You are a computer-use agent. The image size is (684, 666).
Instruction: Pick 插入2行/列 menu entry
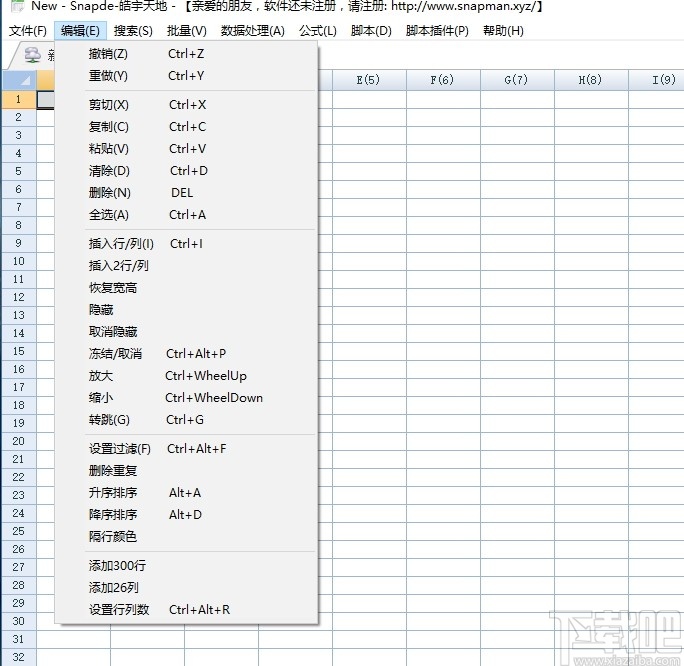(x=187, y=266)
